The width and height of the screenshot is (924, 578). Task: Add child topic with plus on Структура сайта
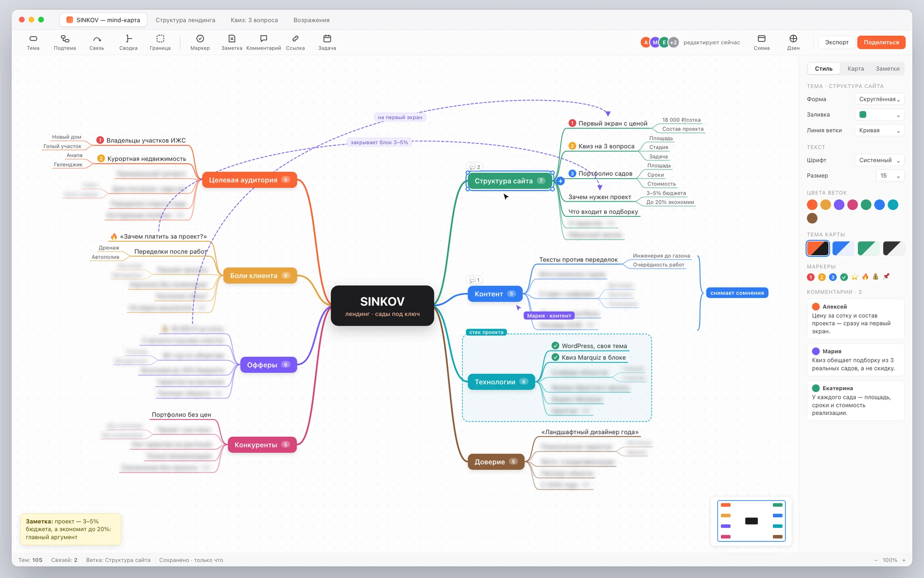561,181
